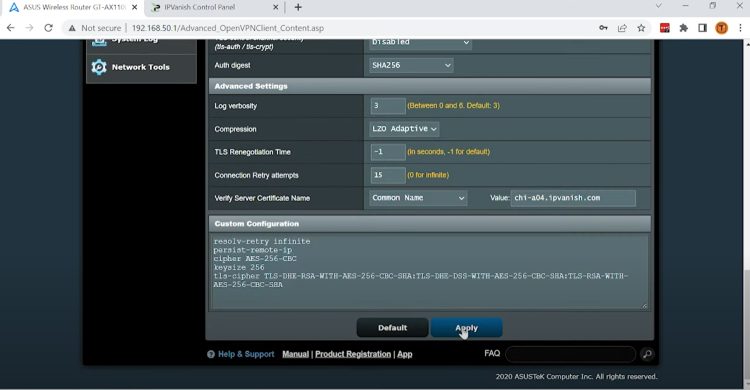Click the browser forward arrow

[29, 28]
